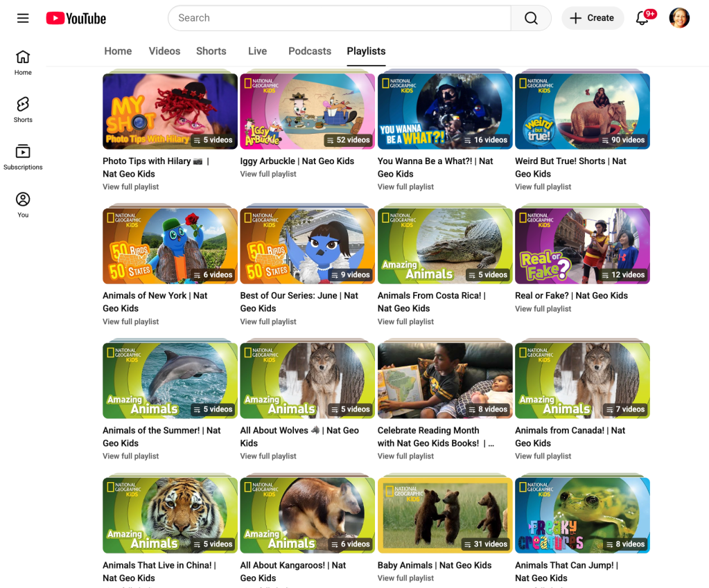Open the You section in sidebar
The height and width of the screenshot is (588, 709).
tap(23, 204)
